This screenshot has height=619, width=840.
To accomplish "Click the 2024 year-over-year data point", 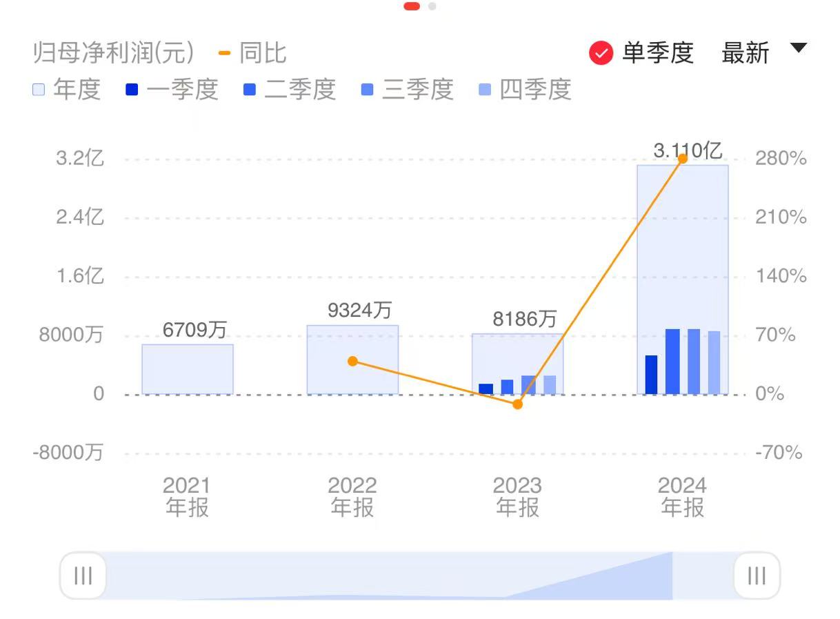I will pos(683,159).
